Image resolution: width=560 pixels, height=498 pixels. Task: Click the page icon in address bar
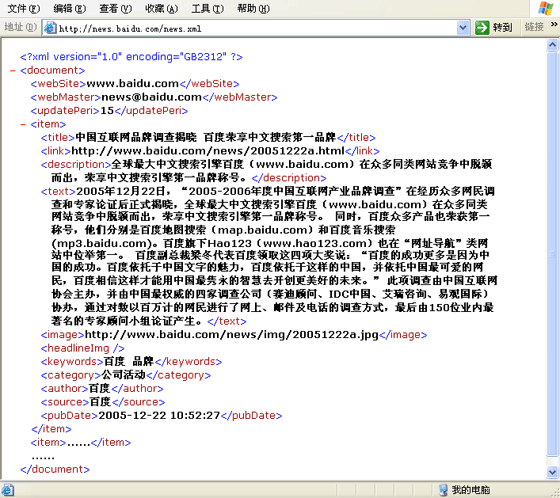coord(50,28)
